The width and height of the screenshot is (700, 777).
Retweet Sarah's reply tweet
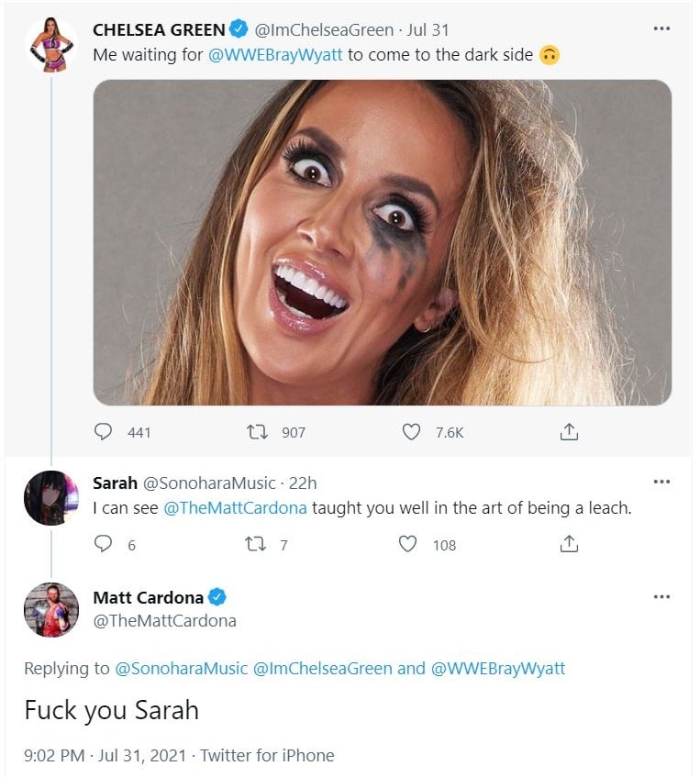click(x=258, y=545)
